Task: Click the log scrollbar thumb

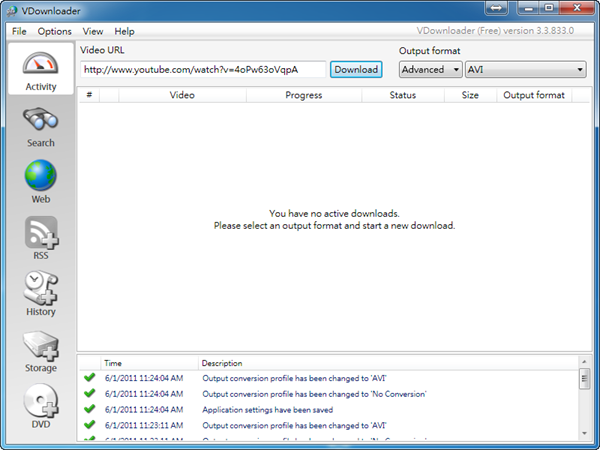Action: (x=584, y=378)
